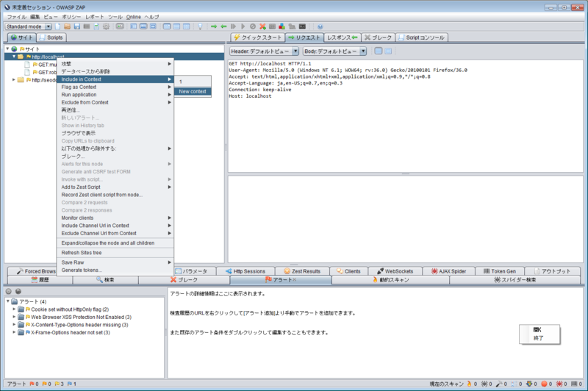Collapse the サイト root tree node
The width and height of the screenshot is (588, 391).
(7, 49)
